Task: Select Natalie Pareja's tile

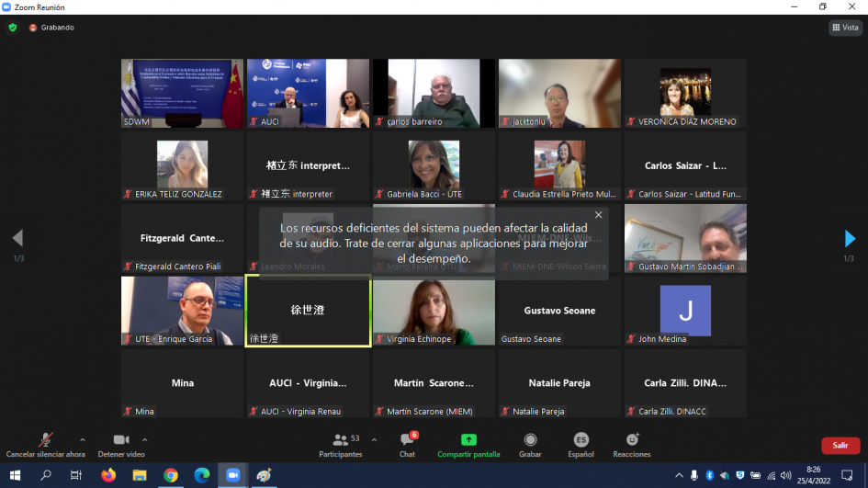Action: click(559, 383)
